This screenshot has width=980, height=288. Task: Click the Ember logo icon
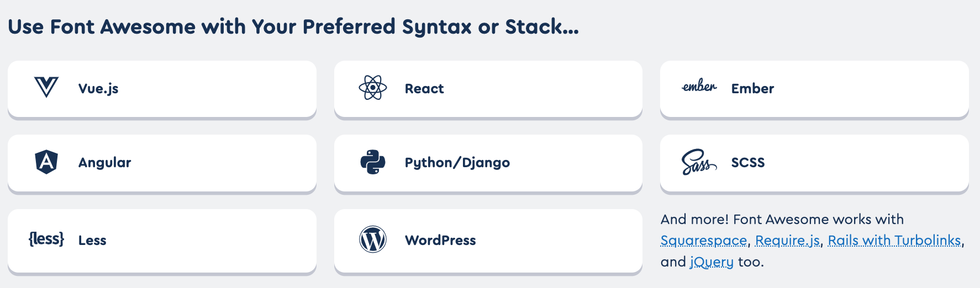click(x=699, y=86)
